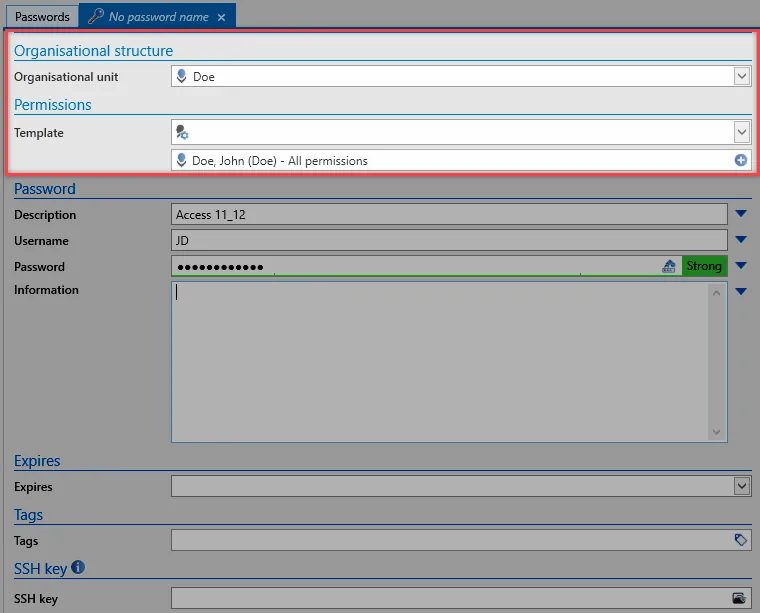
Task: Click the SSH key info icon
Action: 78,567
